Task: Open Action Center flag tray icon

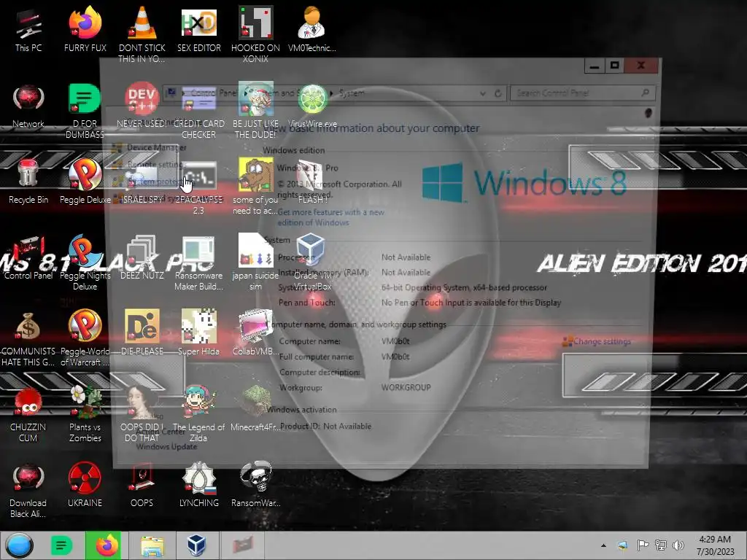Action: coord(643,545)
